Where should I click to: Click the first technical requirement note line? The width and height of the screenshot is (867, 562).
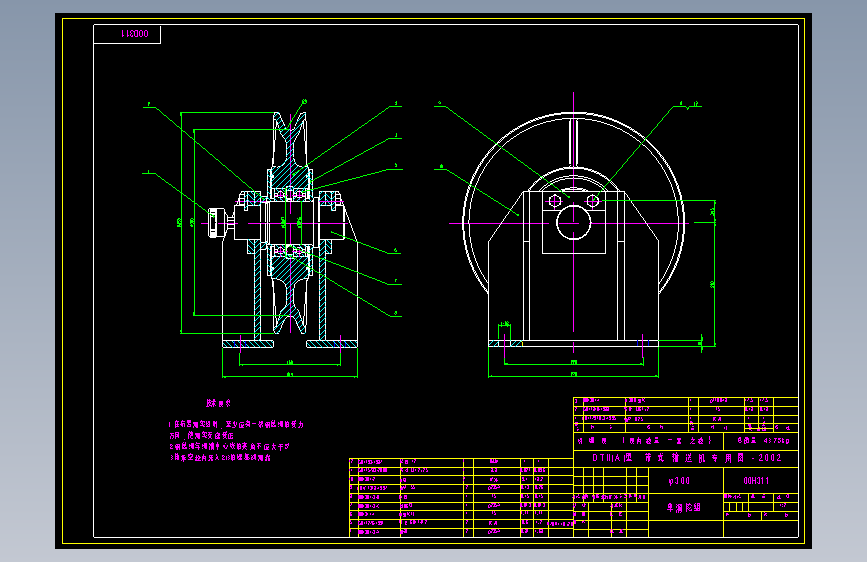click(x=236, y=424)
